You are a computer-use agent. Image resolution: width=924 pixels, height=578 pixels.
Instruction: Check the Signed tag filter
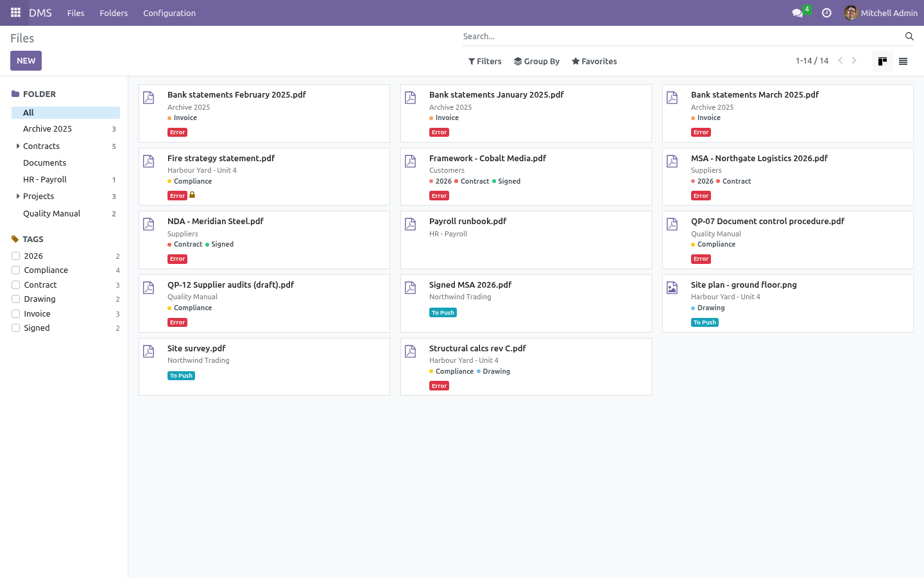16,328
